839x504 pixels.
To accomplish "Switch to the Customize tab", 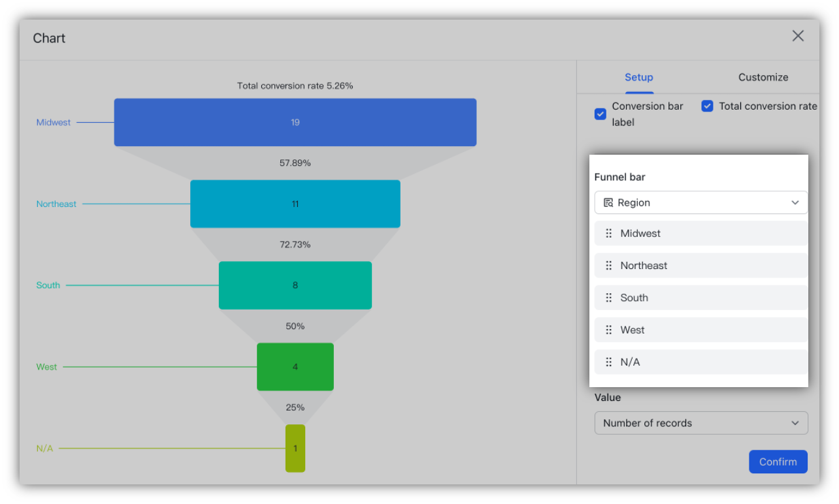I will [763, 77].
